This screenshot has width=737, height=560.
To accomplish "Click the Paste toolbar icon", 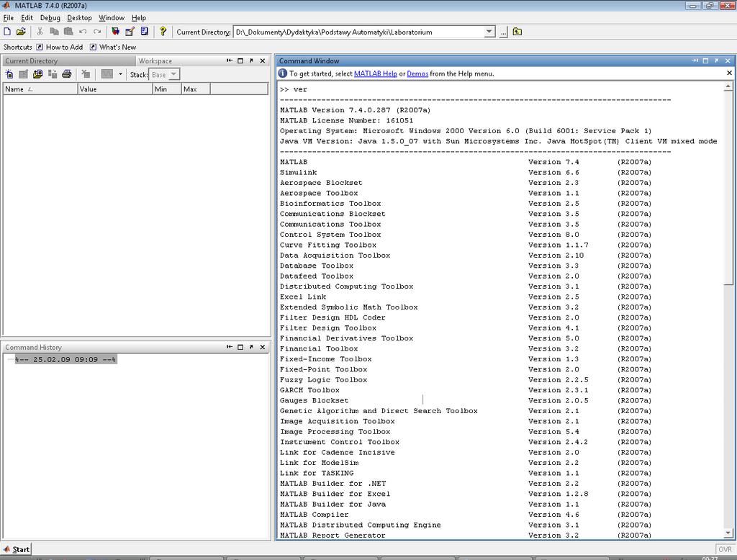I will 68,32.
